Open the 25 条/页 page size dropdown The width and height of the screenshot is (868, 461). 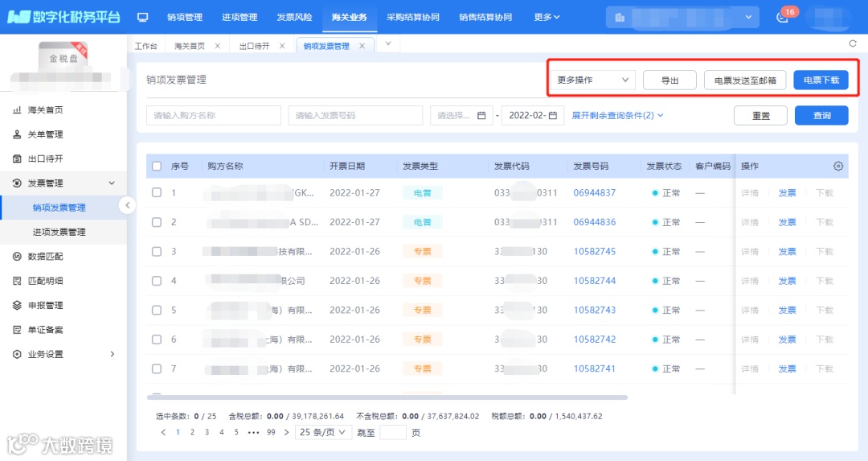pos(323,432)
